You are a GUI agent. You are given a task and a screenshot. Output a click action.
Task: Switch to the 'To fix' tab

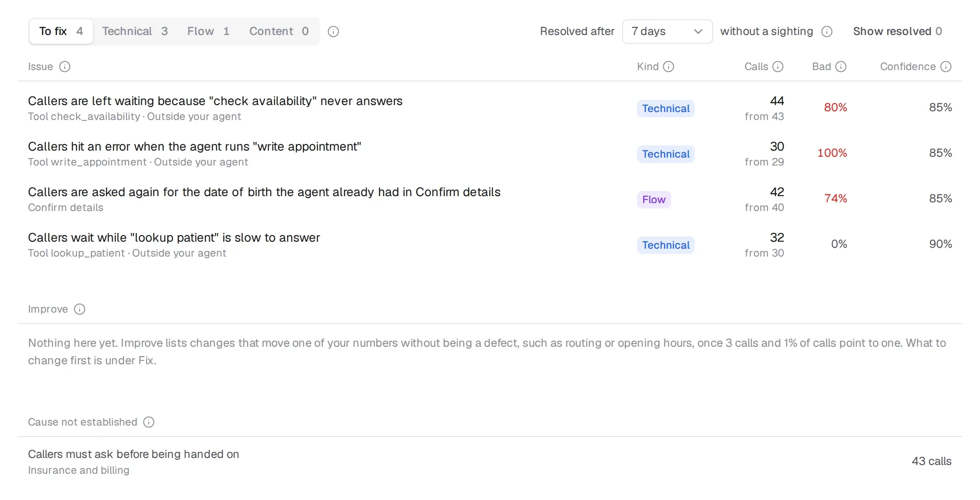[61, 32]
